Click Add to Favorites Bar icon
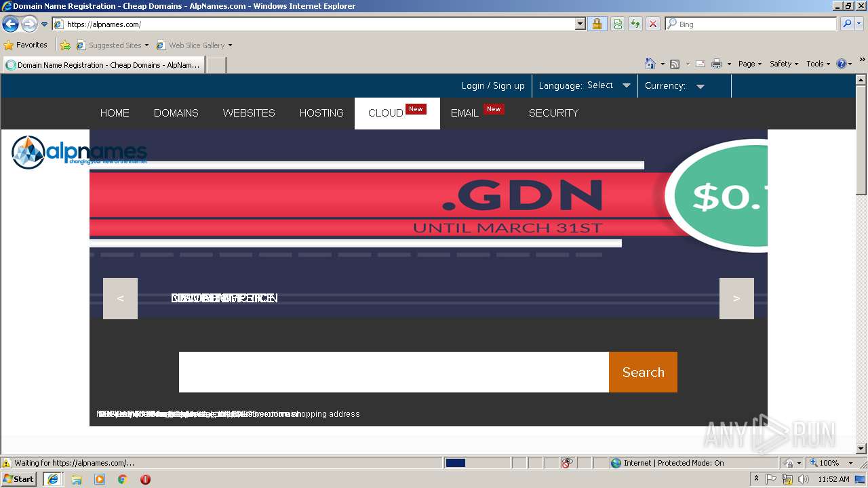Screen dimensions: 868x488 (x=64, y=45)
